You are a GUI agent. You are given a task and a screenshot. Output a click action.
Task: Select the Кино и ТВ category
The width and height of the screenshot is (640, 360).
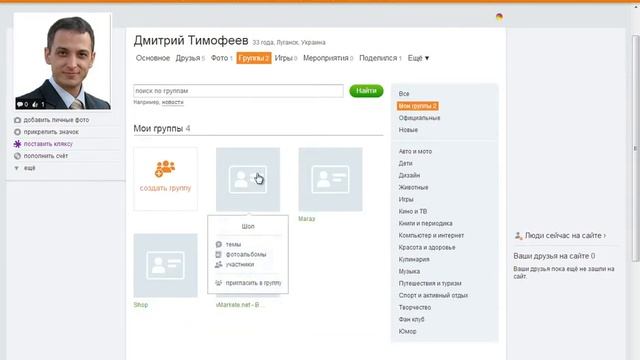[x=413, y=211]
